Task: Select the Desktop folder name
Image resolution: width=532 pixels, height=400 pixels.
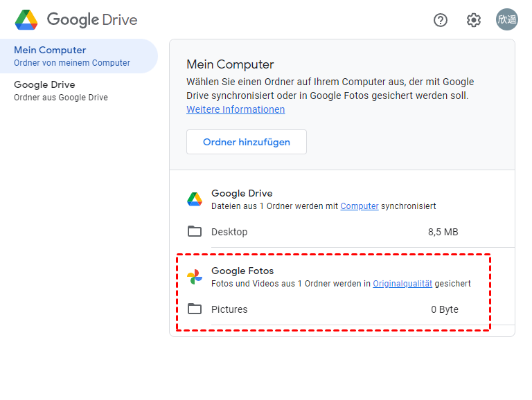Action: pos(229,232)
